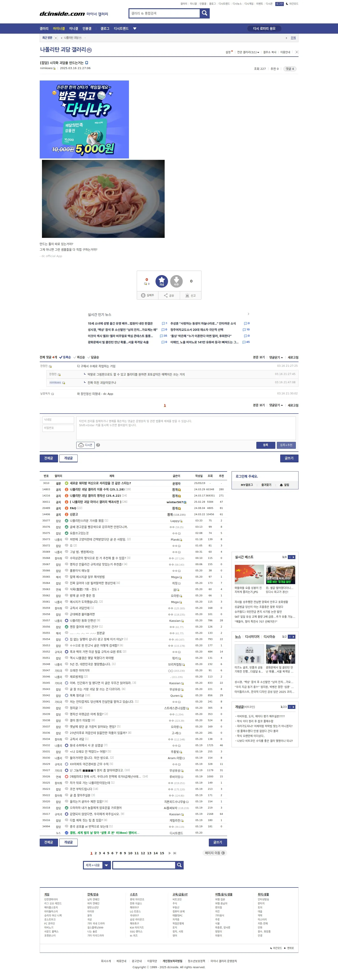Switch to 디시미디어 tab in news panel
Image resolution: width=338 pixels, height=980 pixels.
[x=252, y=636]
